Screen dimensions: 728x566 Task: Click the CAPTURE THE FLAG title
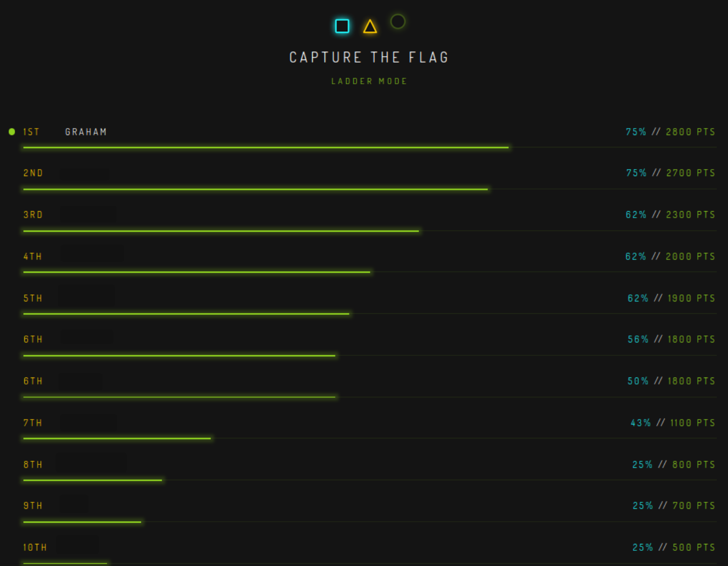(x=369, y=57)
